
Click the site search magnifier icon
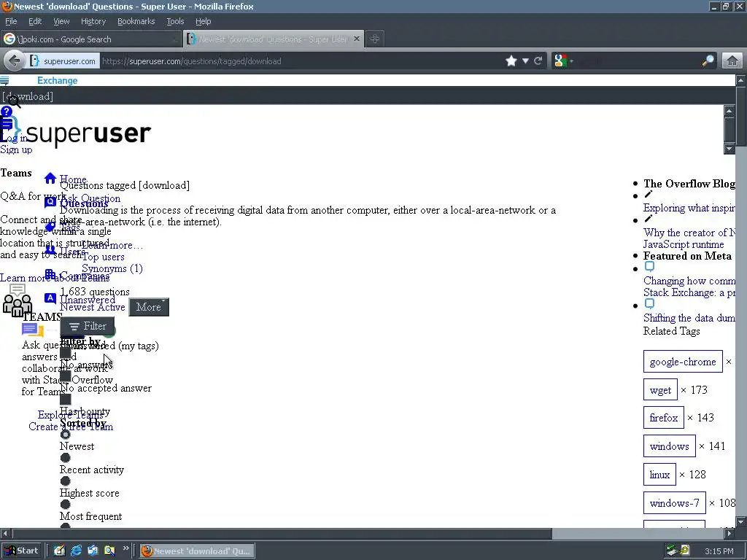click(15, 101)
